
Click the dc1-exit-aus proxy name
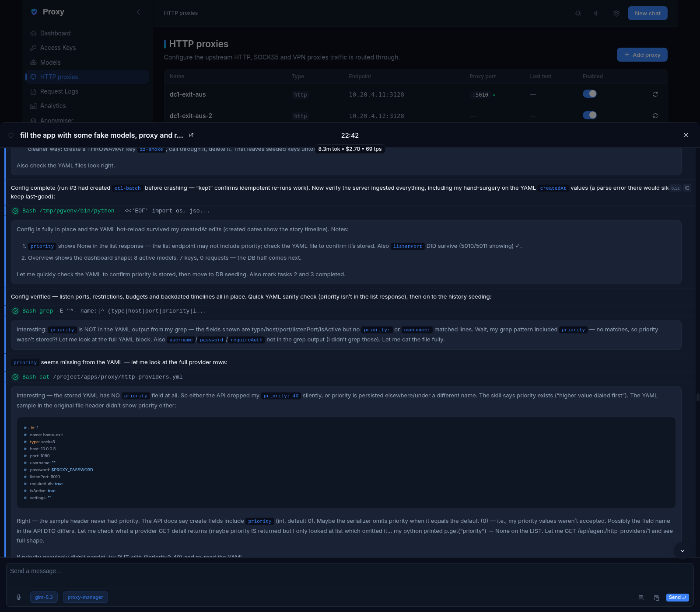[188, 94]
